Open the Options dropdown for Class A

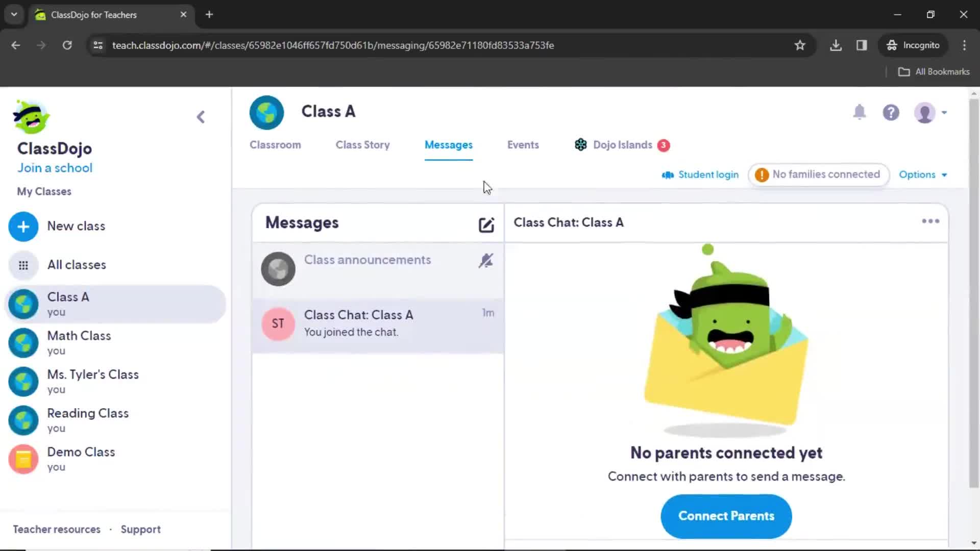coord(923,174)
